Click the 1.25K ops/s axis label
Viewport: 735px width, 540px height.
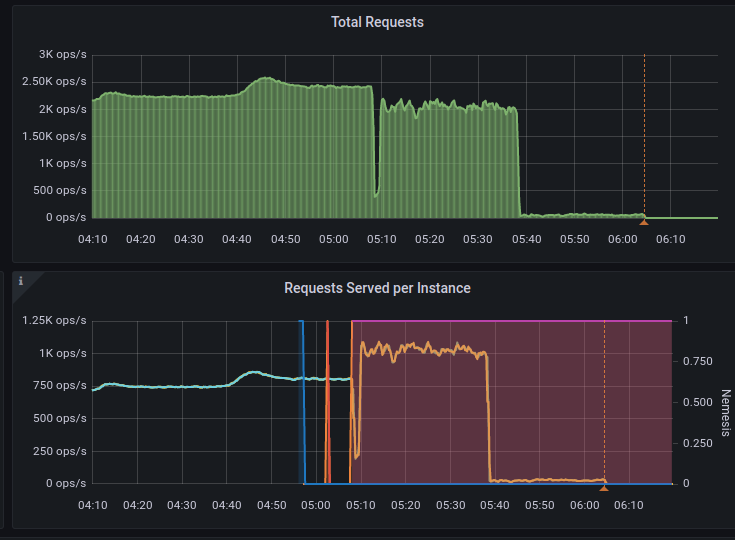point(54,320)
